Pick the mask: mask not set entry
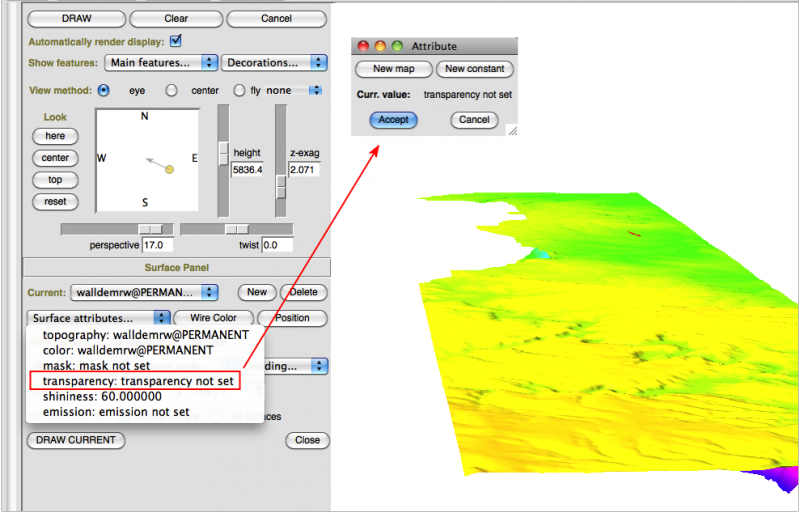 click(x=97, y=366)
